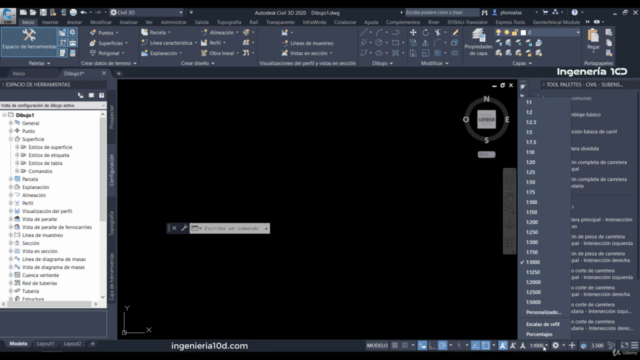Select 1:500 in the annotation scale list
Image resolution: width=640 pixels, height=360 pixels.
pyautogui.click(x=532, y=242)
